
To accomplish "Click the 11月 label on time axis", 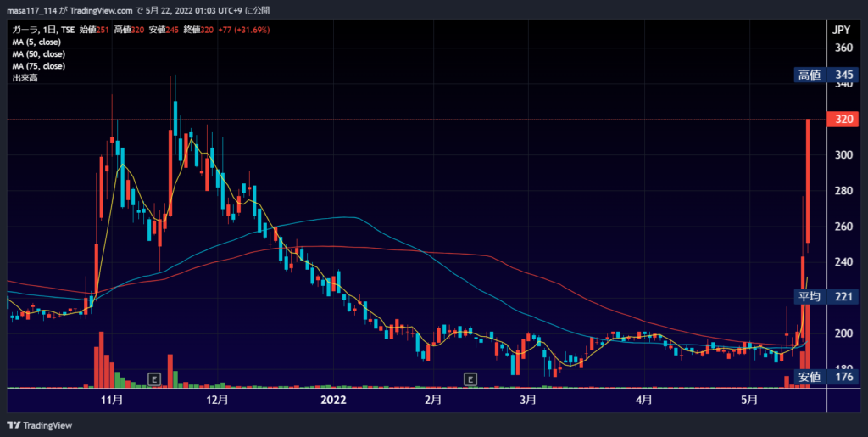I will click(113, 400).
